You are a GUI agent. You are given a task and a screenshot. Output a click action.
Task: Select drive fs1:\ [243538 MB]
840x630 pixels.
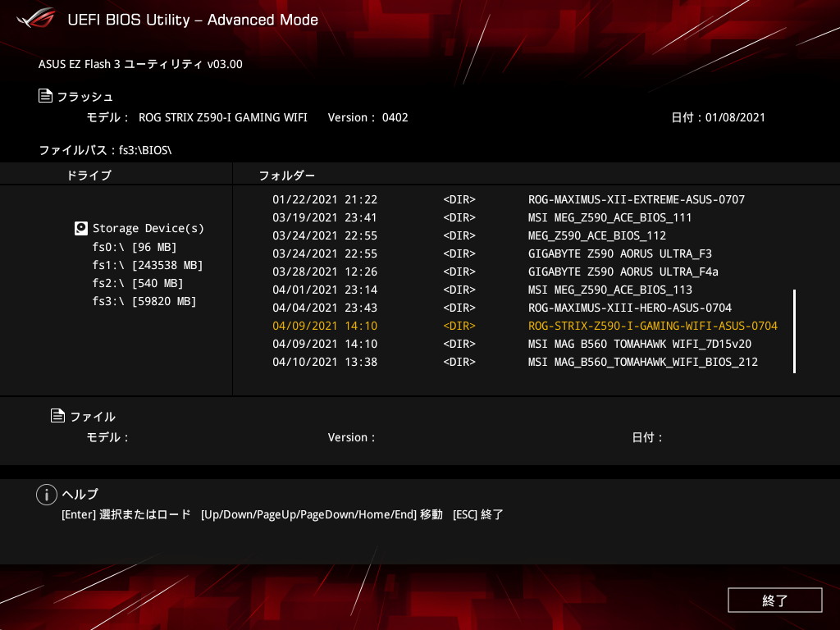[x=148, y=265]
